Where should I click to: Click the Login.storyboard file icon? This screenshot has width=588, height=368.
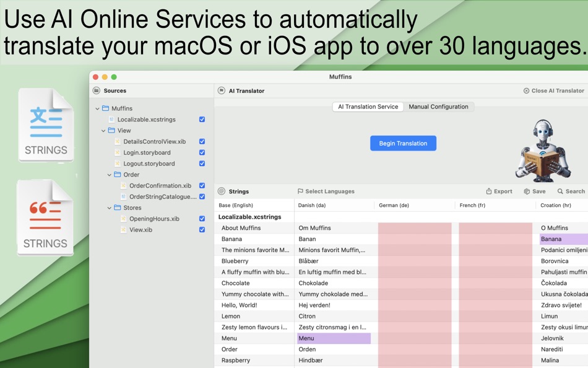118,152
